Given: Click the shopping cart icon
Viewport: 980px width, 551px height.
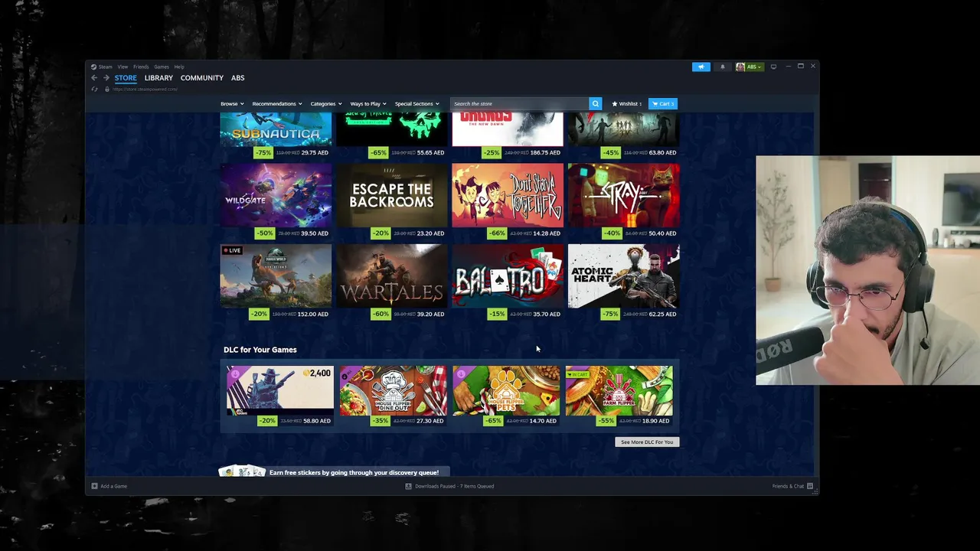Looking at the screenshot, I should pos(655,103).
